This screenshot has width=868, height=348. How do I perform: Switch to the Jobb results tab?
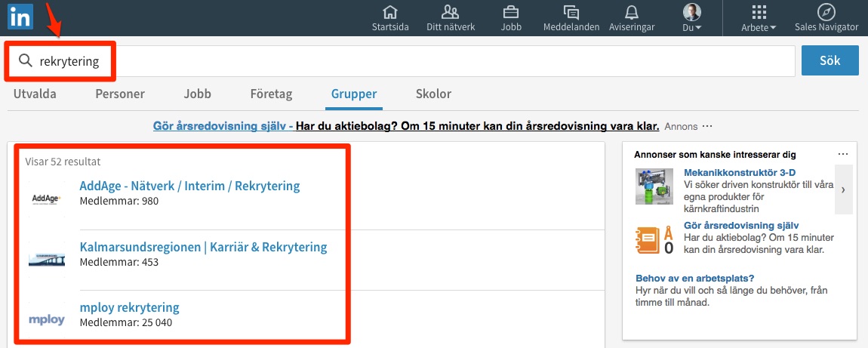198,94
